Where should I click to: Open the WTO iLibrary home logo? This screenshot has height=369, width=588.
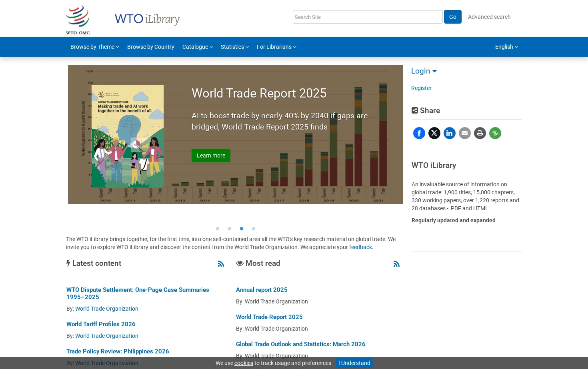click(x=147, y=19)
